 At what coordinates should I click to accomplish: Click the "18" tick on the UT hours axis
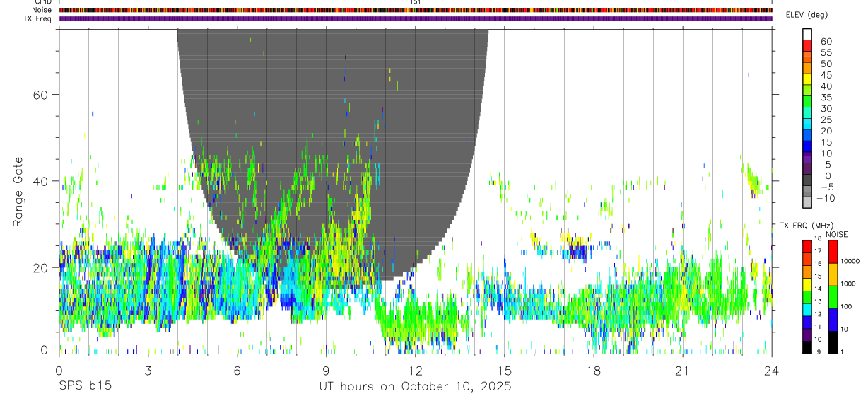point(594,371)
